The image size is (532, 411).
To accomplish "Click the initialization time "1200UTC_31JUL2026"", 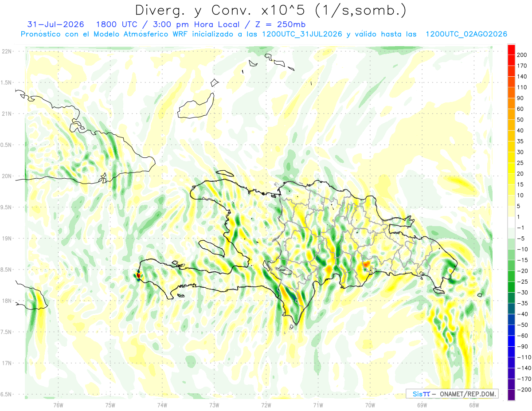I will [x=302, y=34].
